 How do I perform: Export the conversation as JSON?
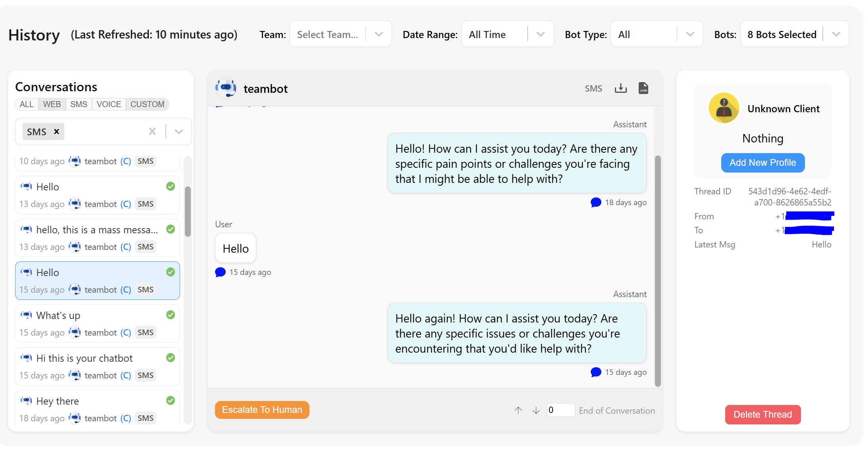[643, 88]
